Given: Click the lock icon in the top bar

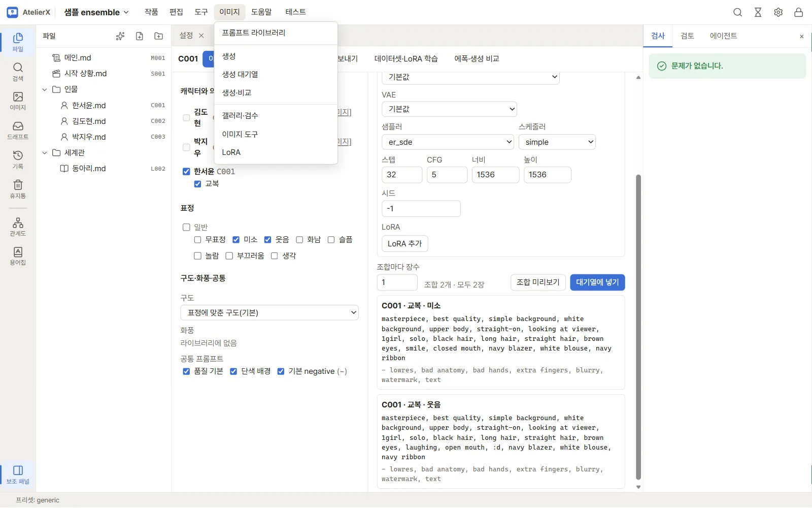Looking at the screenshot, I should [799, 12].
